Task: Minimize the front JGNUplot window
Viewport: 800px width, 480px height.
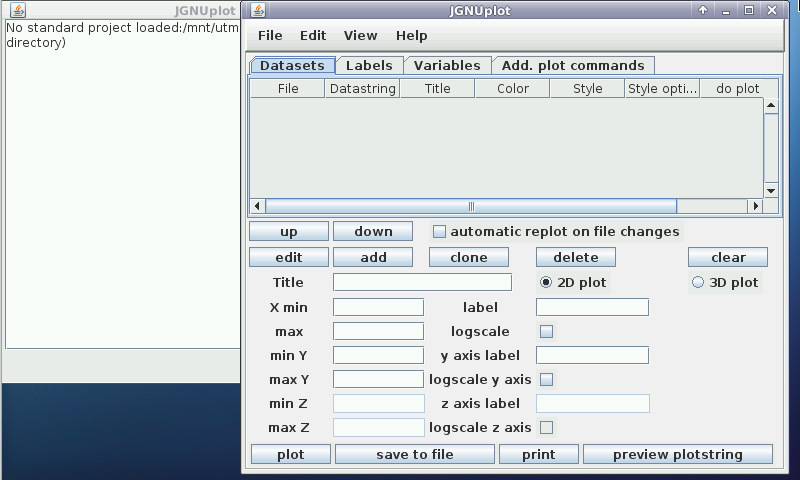Action: click(726, 10)
